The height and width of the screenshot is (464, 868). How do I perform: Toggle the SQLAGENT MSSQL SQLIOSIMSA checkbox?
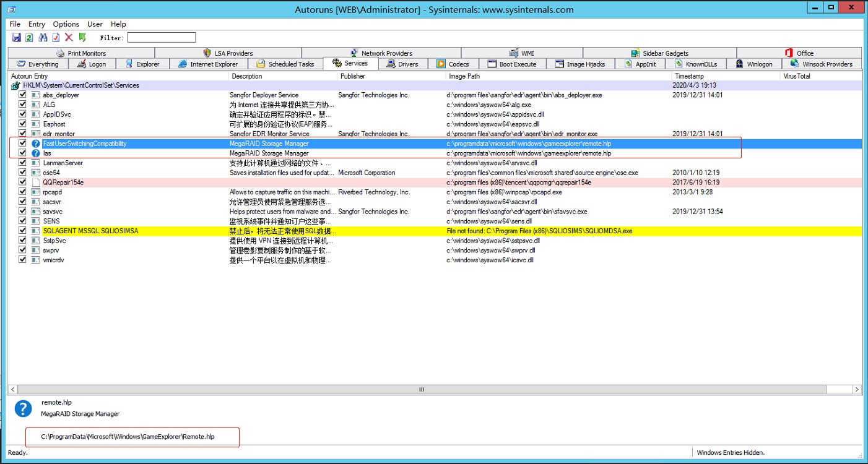pos(22,231)
